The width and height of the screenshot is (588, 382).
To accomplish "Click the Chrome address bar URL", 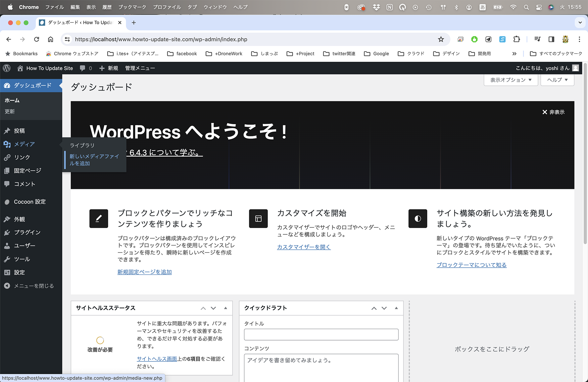I will point(161,39).
